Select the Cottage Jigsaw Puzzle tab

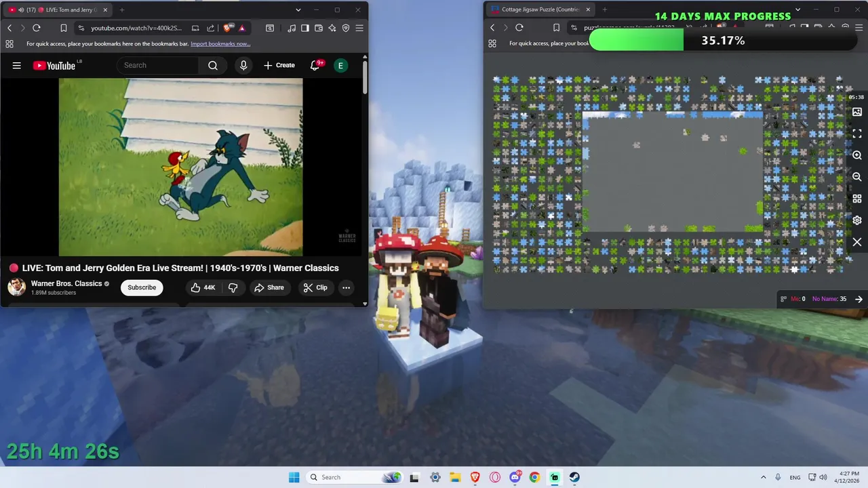coord(540,9)
